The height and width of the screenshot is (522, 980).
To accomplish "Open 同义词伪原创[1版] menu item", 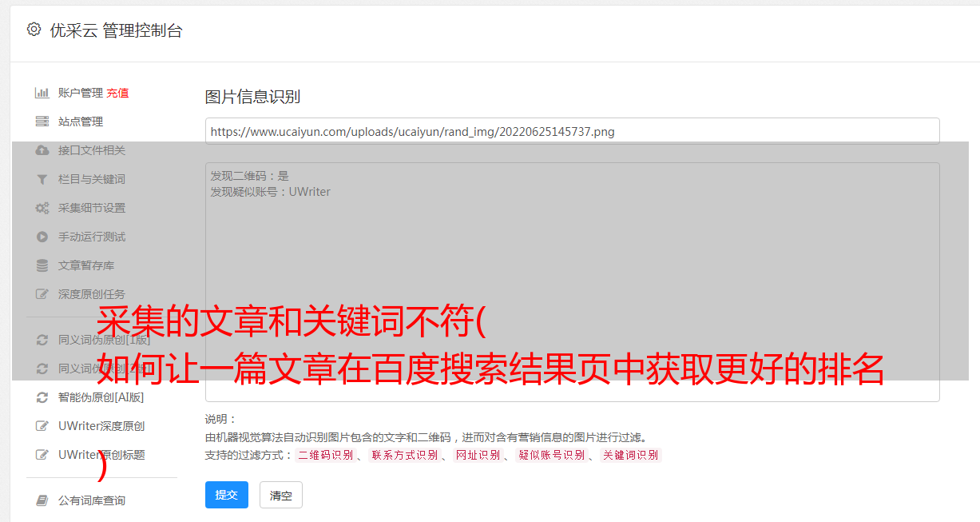I will [x=105, y=340].
